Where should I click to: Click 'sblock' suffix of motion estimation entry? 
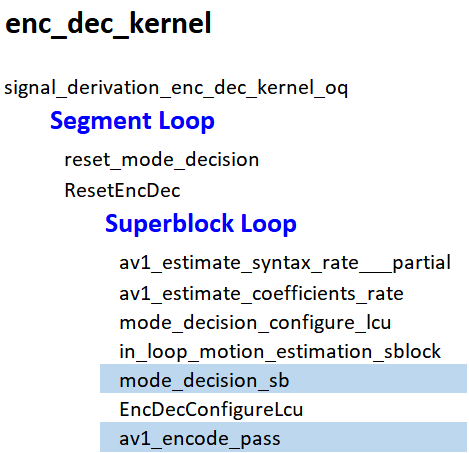(x=412, y=352)
